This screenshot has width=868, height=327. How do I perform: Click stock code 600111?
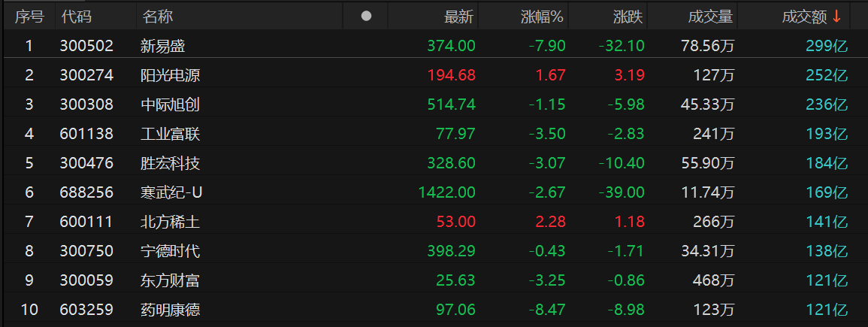86,222
